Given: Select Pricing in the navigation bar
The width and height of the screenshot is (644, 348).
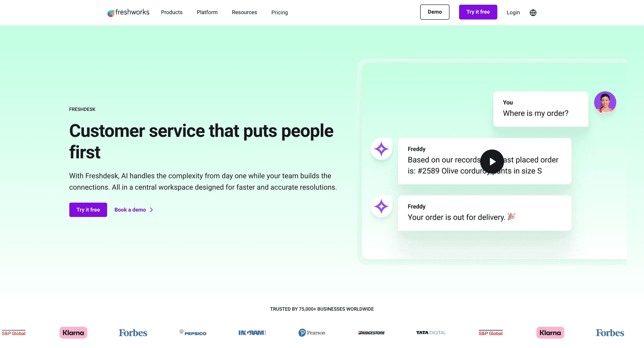Looking at the screenshot, I should [279, 13].
